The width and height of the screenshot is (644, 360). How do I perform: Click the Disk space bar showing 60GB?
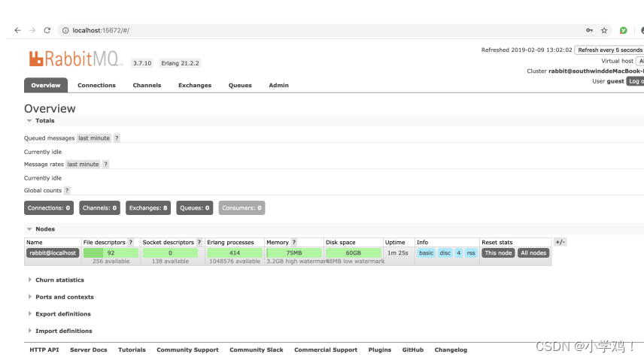[353, 253]
